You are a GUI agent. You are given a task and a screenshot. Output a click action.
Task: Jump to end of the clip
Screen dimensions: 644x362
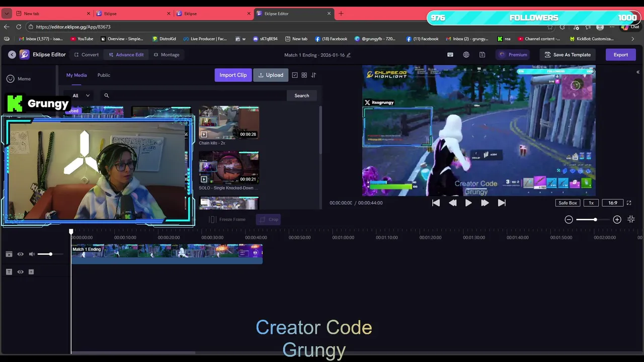[x=502, y=203]
